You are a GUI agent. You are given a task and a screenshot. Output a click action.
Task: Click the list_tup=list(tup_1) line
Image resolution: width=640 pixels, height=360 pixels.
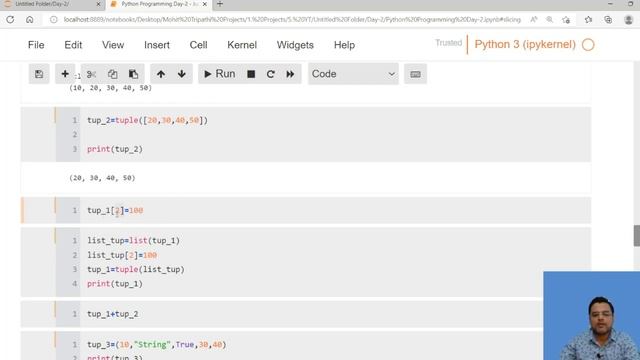click(x=133, y=240)
